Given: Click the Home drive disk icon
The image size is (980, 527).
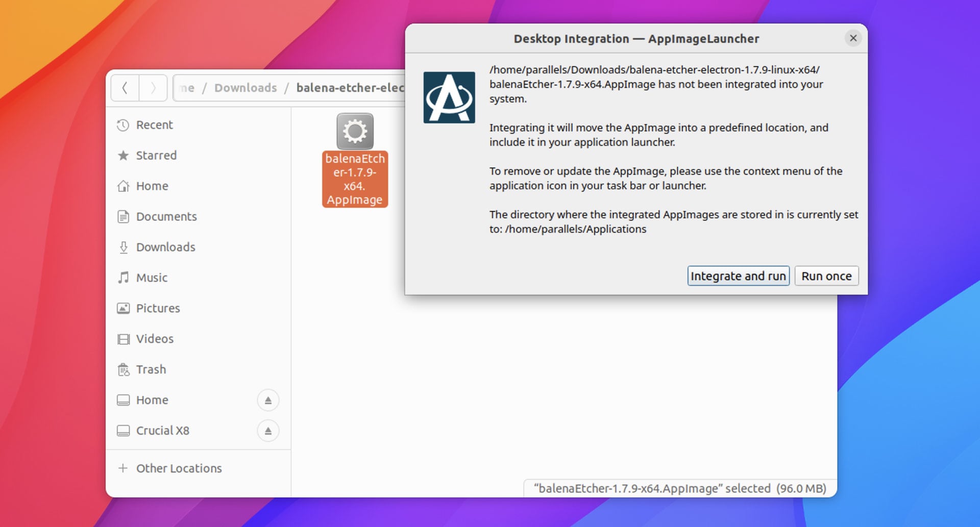Looking at the screenshot, I should click(x=123, y=400).
